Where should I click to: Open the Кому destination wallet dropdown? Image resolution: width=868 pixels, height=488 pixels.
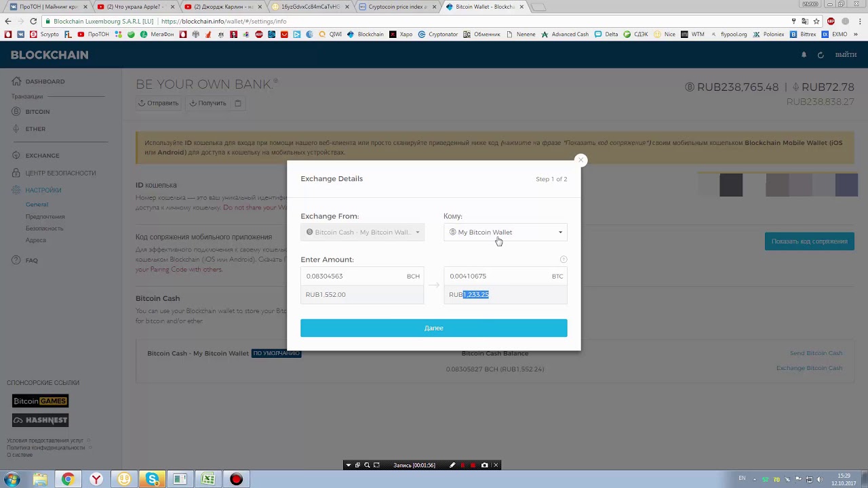[x=505, y=232]
